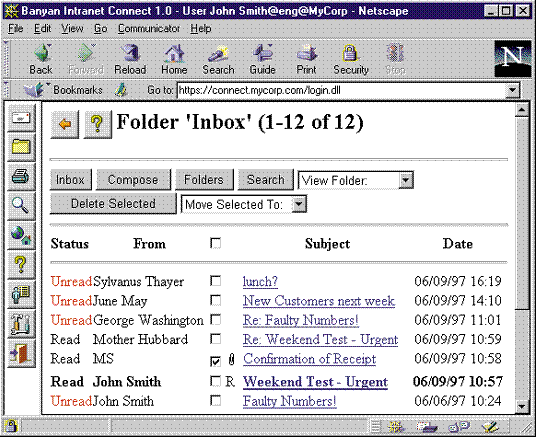Click the magnifying glass sidebar icon
536x437 pixels.
21,206
